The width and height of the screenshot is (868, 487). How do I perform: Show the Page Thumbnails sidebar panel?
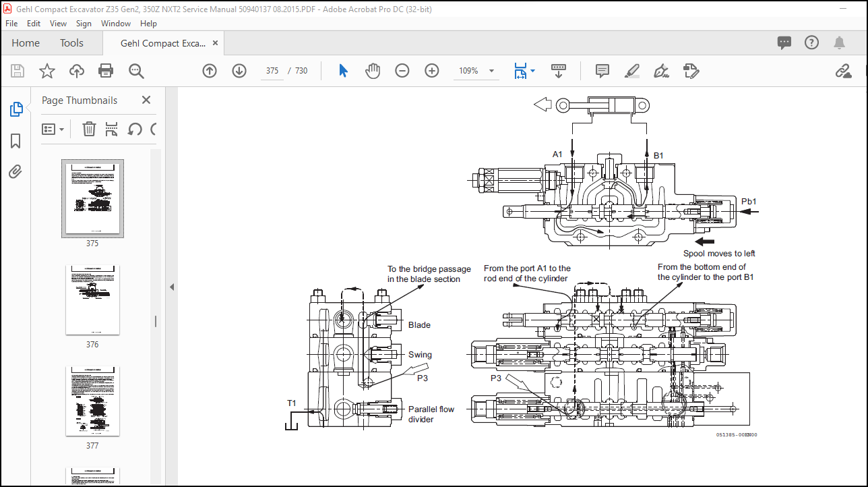[15, 109]
